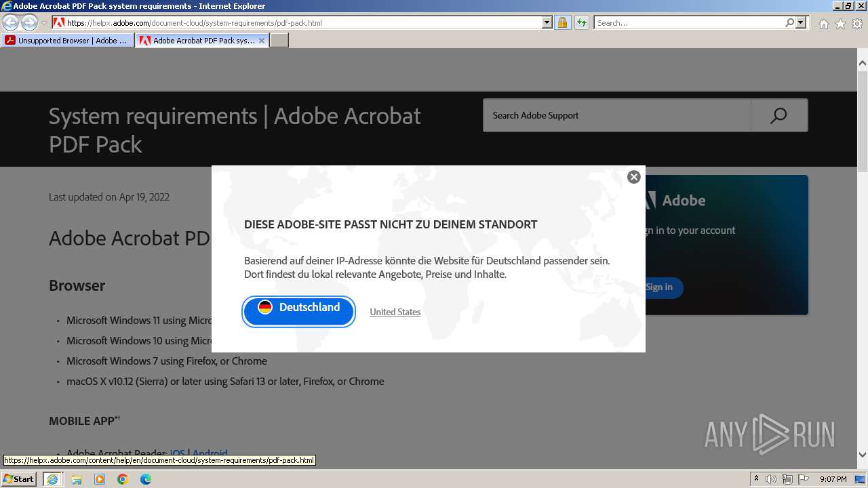Open IE Tools gear icon
The height and width of the screenshot is (488, 868).
coord(857,24)
